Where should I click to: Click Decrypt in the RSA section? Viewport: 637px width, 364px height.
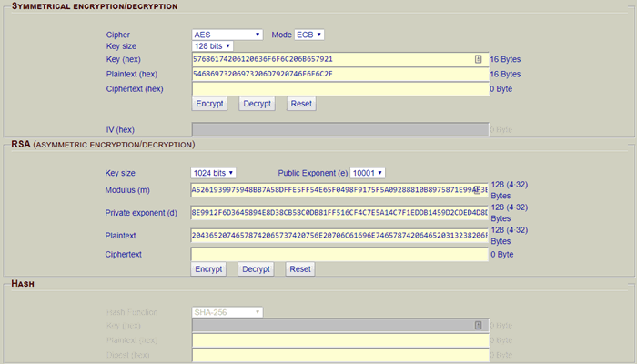[x=256, y=269]
